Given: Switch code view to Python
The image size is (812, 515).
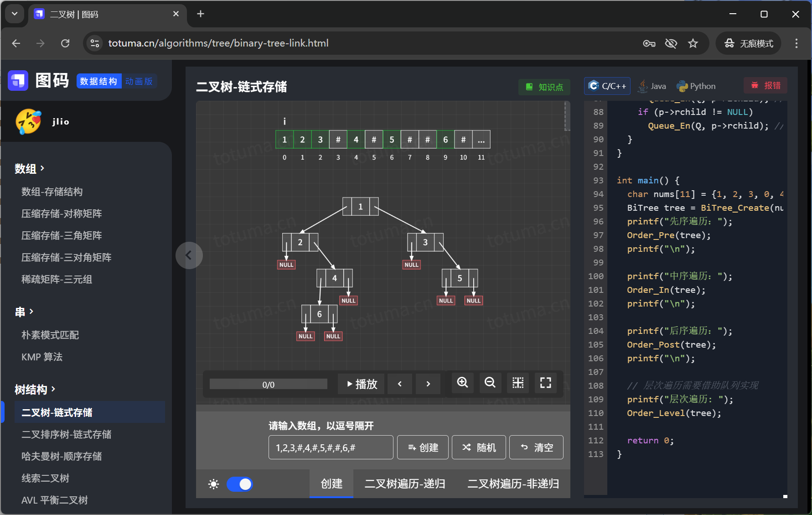Looking at the screenshot, I should [x=696, y=86].
